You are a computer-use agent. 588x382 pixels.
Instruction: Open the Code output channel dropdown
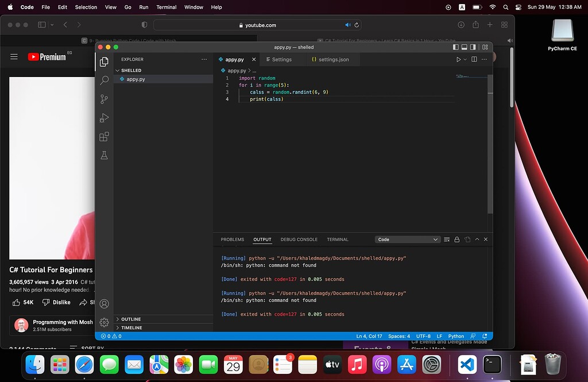(x=408, y=240)
